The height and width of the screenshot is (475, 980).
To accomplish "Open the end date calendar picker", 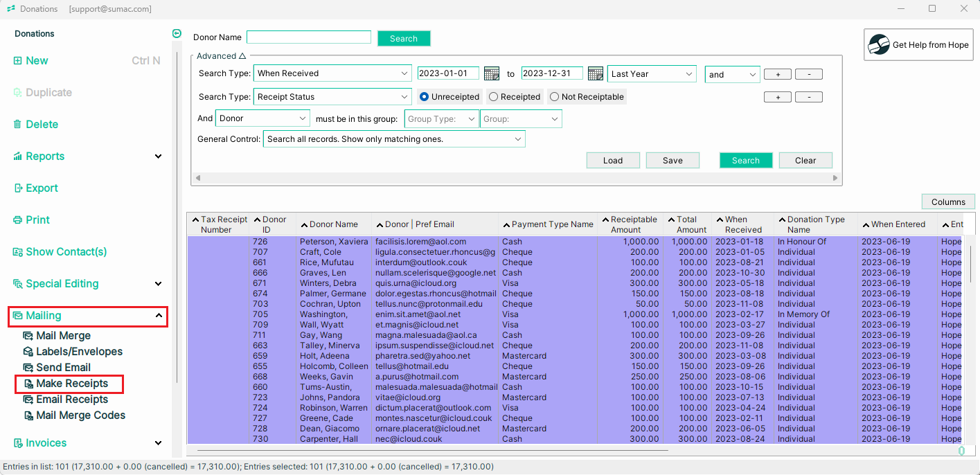I will pyautogui.click(x=595, y=73).
